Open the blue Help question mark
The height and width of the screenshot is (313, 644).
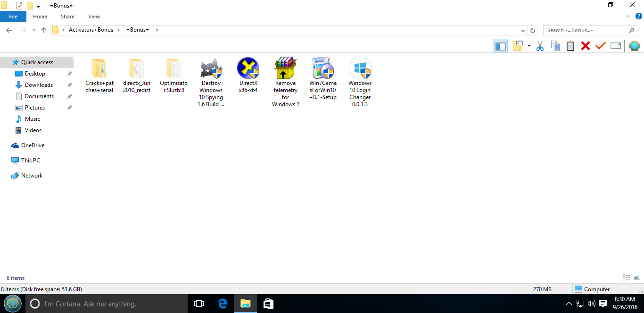click(639, 16)
